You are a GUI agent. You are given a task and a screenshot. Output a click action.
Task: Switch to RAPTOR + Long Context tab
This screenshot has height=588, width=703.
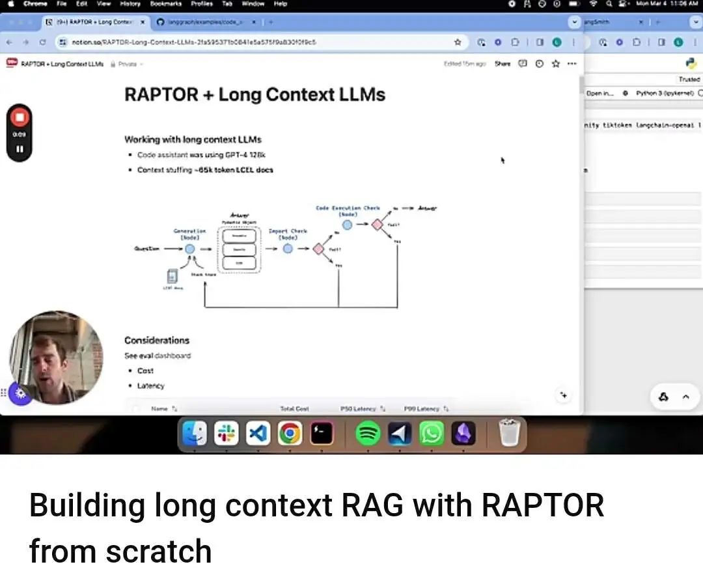tap(94, 22)
